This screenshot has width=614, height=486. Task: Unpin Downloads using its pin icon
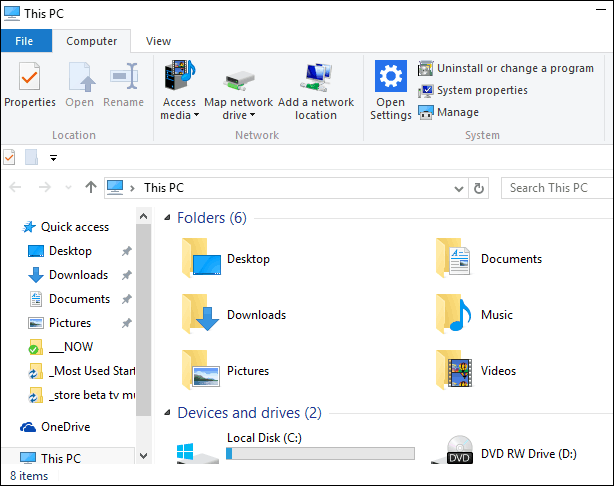pyautogui.click(x=126, y=275)
